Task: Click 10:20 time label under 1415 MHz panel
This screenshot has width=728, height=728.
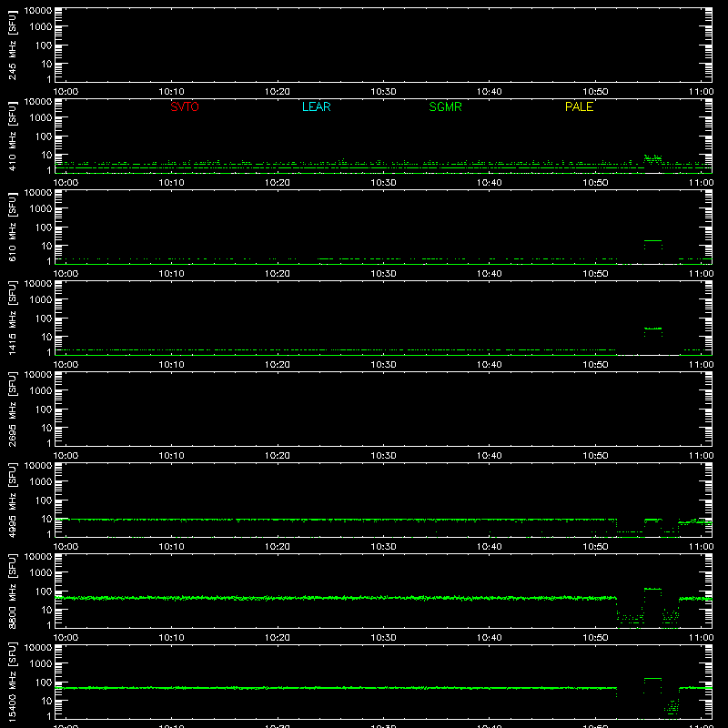Action: tap(278, 365)
